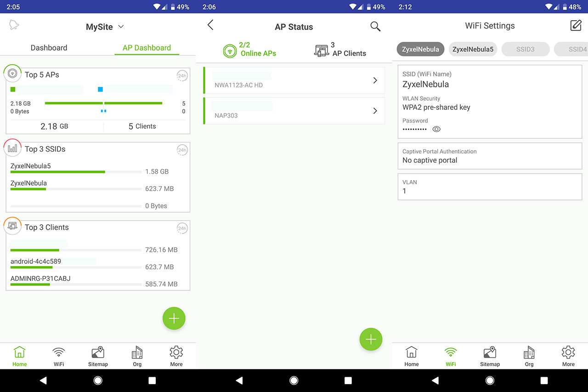Open search on the AP Status screen
Screen dimensions: 588x392
[375, 26]
